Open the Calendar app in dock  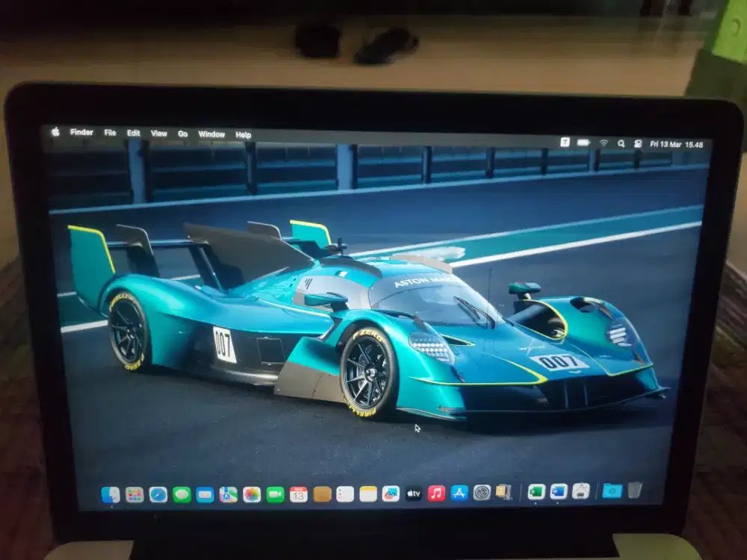click(299, 494)
